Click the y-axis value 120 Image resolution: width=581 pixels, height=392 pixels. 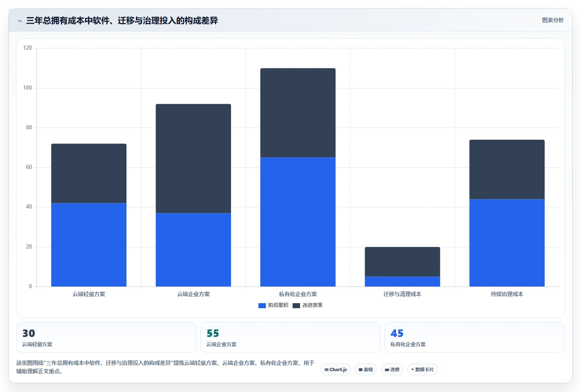28,48
